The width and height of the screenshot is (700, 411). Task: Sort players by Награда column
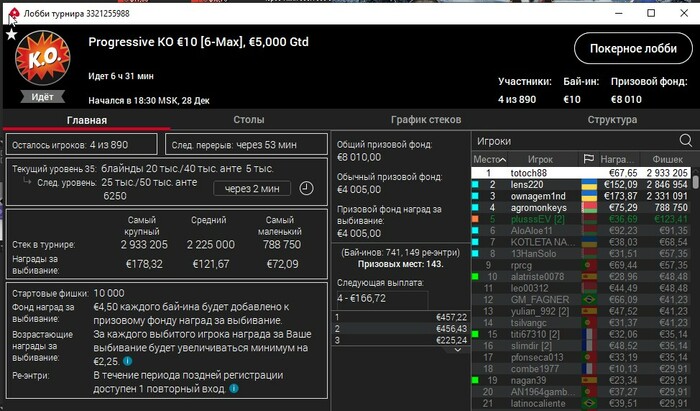pos(618,159)
